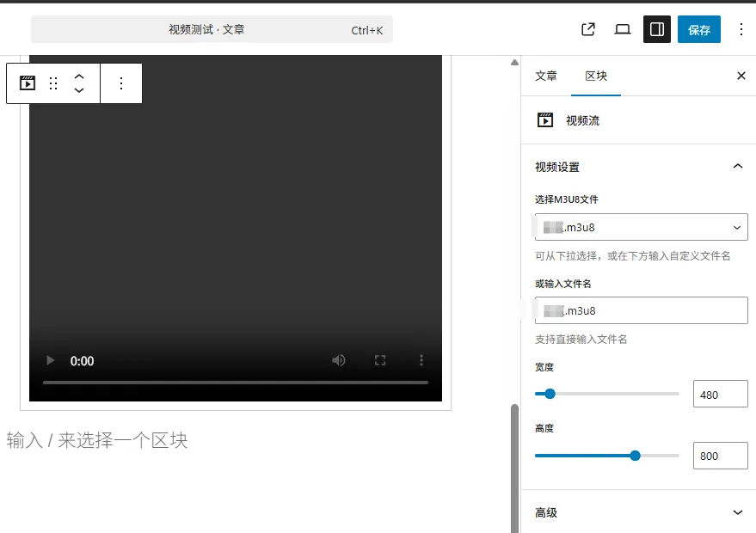This screenshot has width=756, height=533.
Task: Click the desktop preview icon
Action: coord(623,29)
